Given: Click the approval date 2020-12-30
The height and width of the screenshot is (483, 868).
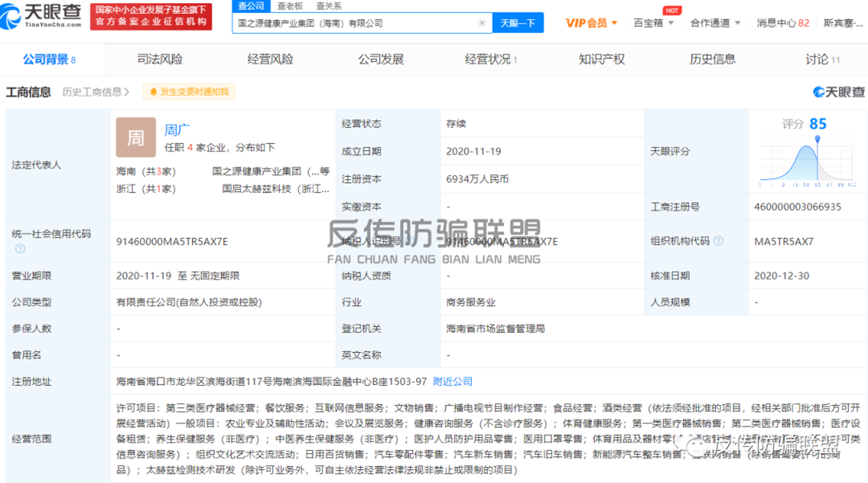Looking at the screenshot, I should (x=781, y=276).
